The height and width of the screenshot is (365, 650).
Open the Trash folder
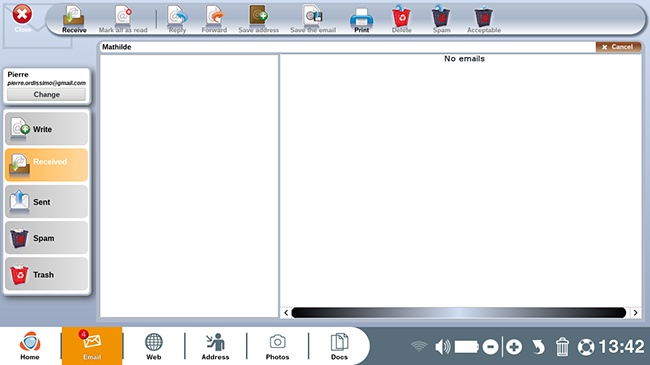(46, 274)
